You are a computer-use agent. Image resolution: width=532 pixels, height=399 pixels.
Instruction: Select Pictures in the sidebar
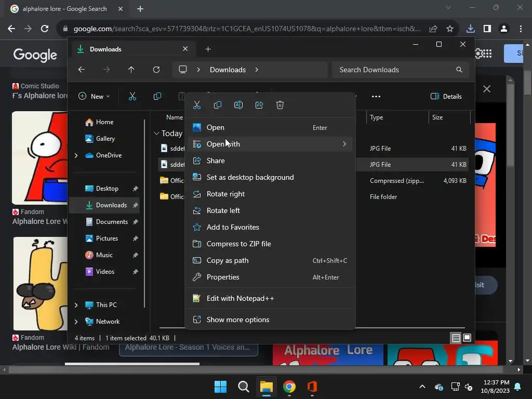(102, 238)
